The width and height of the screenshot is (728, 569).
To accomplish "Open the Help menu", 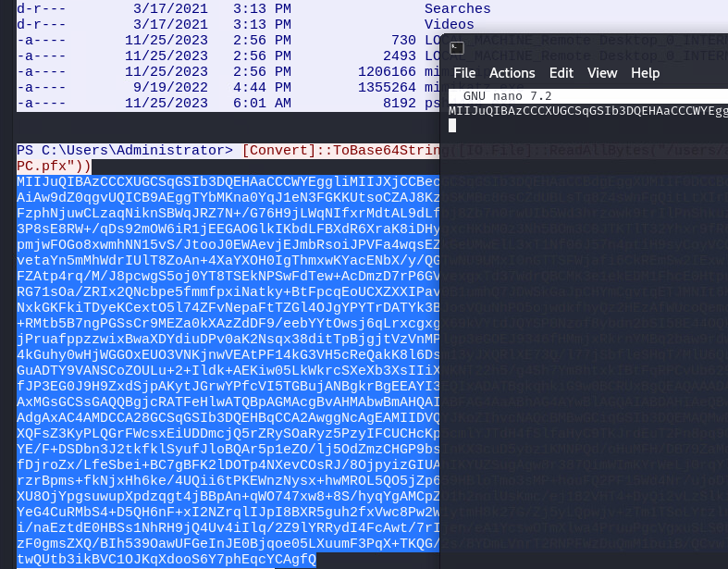I will [x=645, y=73].
